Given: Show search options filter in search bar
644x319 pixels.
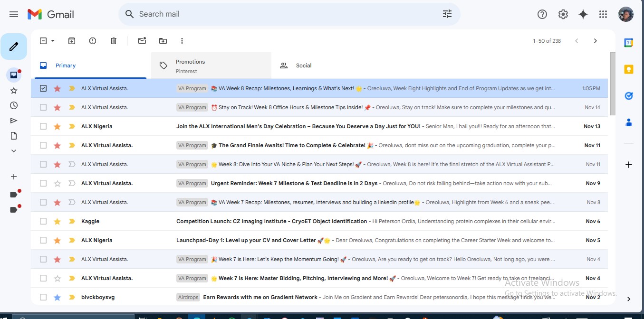Looking at the screenshot, I should tap(447, 14).
